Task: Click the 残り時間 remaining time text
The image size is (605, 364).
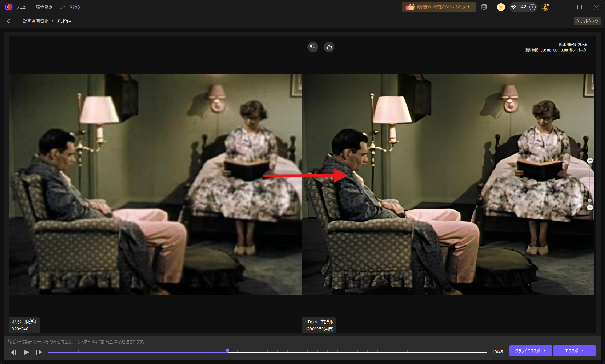Action: point(556,50)
